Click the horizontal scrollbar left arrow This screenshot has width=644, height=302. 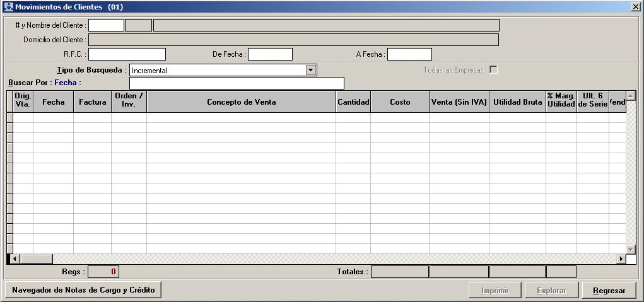(x=15, y=259)
